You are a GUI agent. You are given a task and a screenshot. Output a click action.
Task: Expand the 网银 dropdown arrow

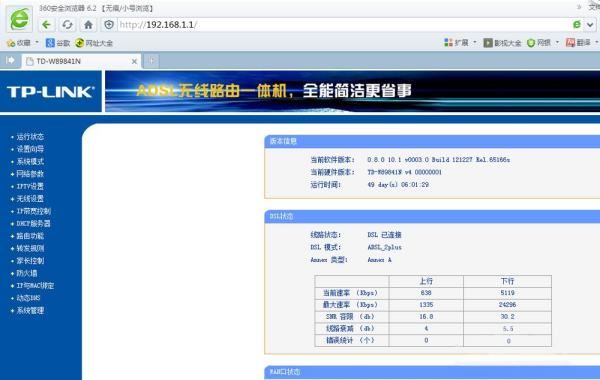click(x=557, y=42)
